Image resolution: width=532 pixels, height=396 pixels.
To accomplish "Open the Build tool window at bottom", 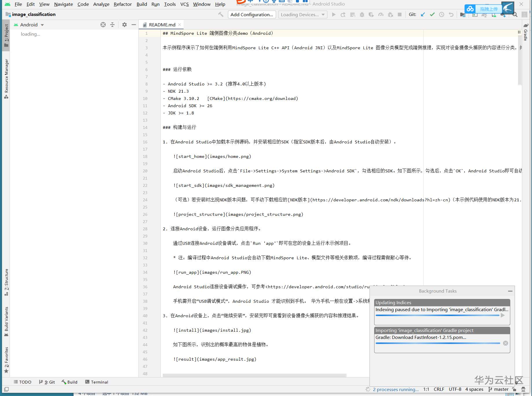I will pos(70,382).
